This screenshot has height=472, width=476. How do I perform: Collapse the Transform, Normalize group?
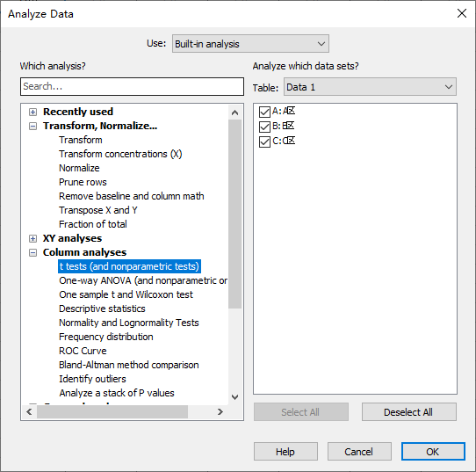coord(32,126)
